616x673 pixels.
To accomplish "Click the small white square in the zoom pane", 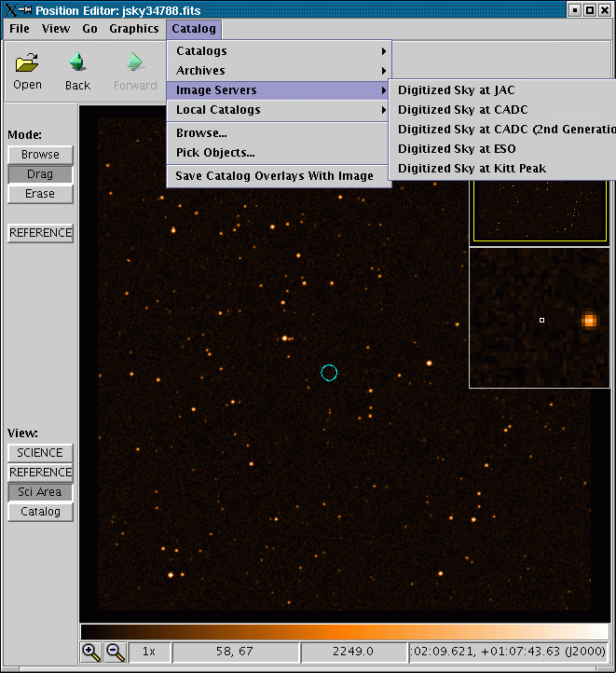I will pos(541,320).
